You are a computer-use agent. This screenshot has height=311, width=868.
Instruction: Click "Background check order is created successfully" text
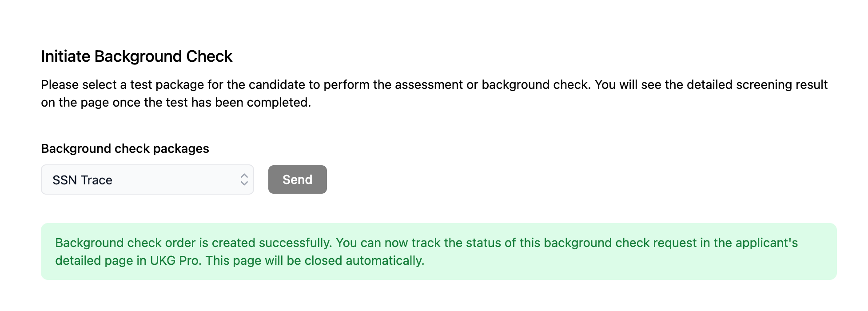coord(193,243)
